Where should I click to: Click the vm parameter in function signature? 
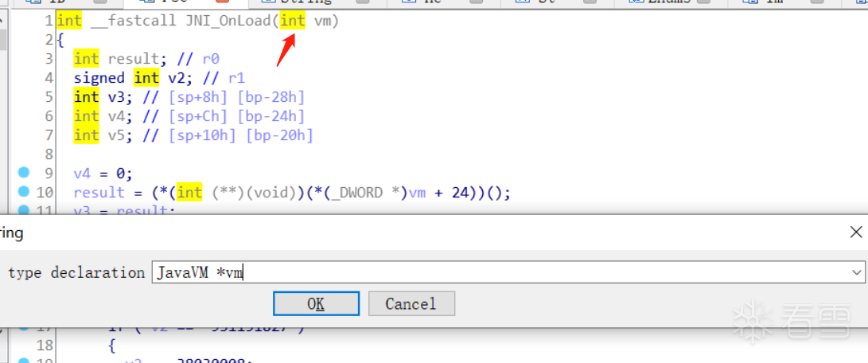coord(322,21)
